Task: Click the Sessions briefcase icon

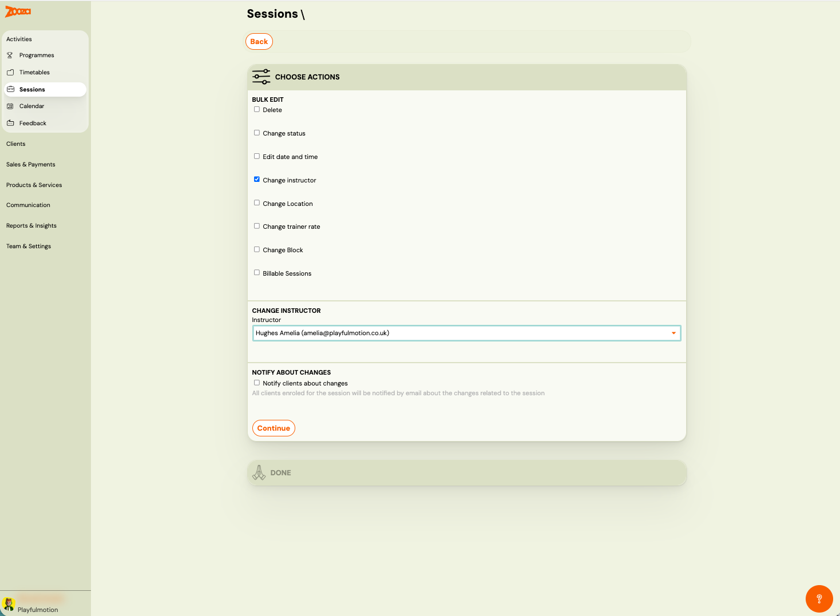Action: point(10,89)
